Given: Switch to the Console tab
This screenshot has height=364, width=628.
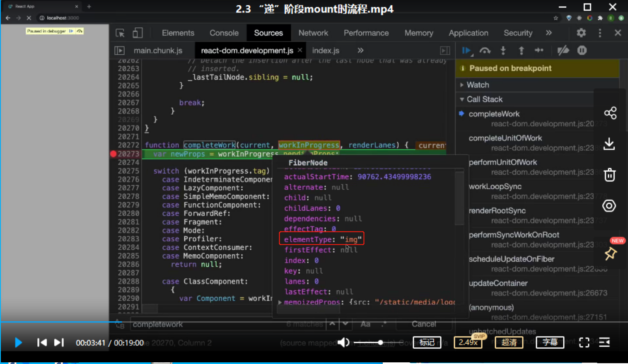Looking at the screenshot, I should coord(224,33).
